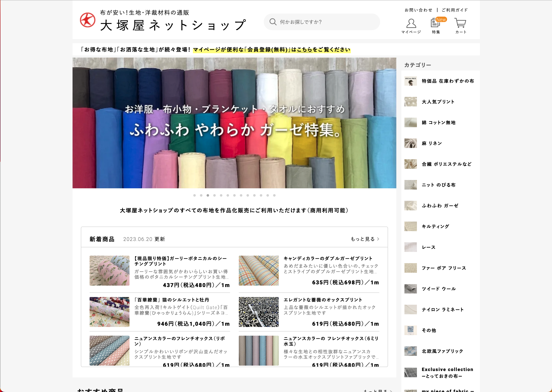Open the 百華繚蘭 cat fabric thumbnail

109,312
